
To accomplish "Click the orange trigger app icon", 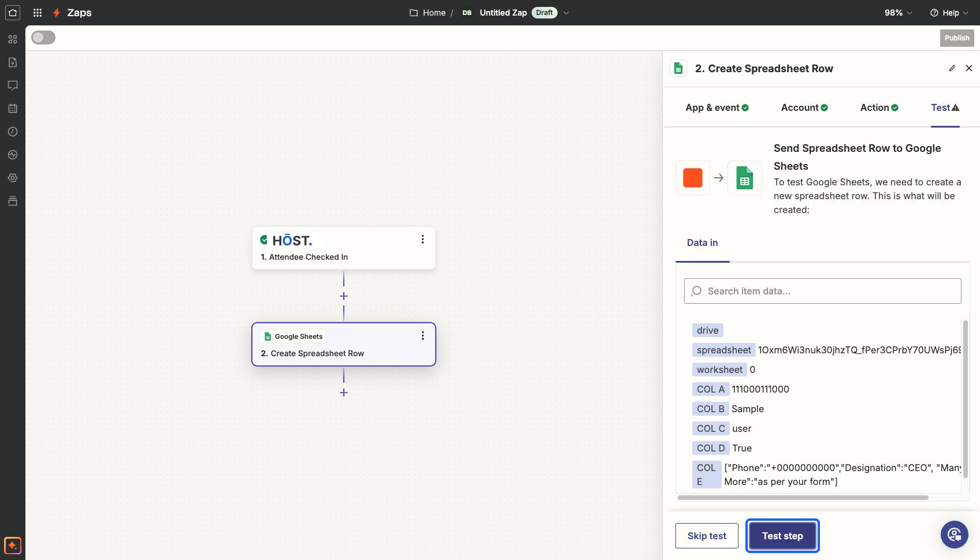I will [693, 178].
